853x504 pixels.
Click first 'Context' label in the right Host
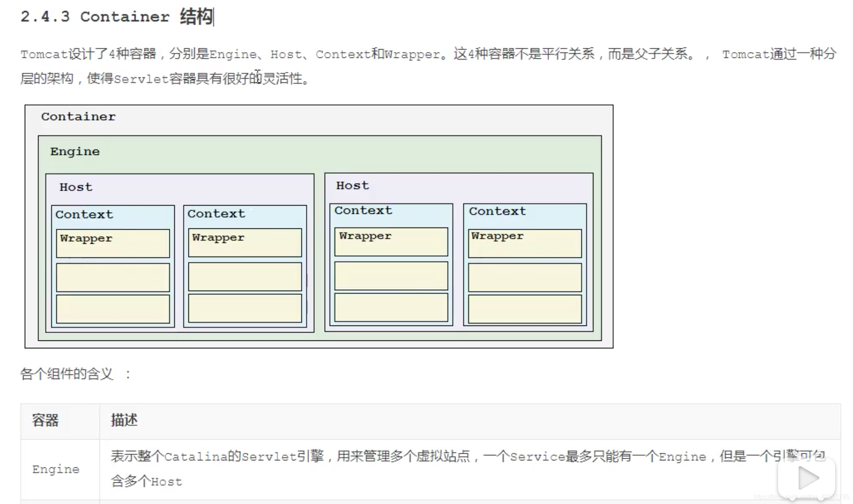[x=363, y=211]
